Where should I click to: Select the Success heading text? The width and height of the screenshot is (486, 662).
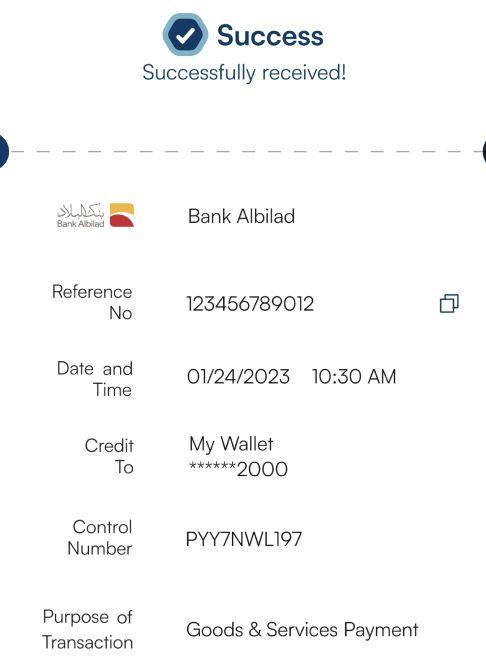coord(270,35)
